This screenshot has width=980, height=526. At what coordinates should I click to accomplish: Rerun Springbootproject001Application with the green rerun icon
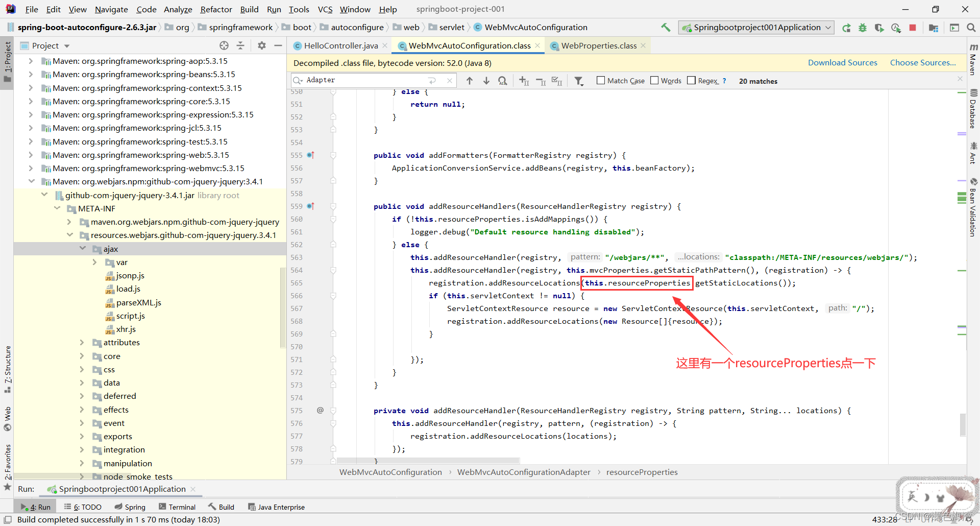[846, 28]
